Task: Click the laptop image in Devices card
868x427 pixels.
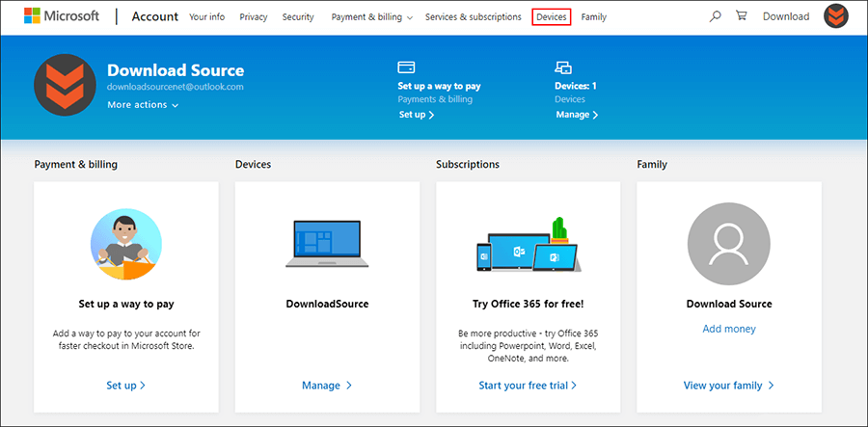Action: click(x=327, y=244)
